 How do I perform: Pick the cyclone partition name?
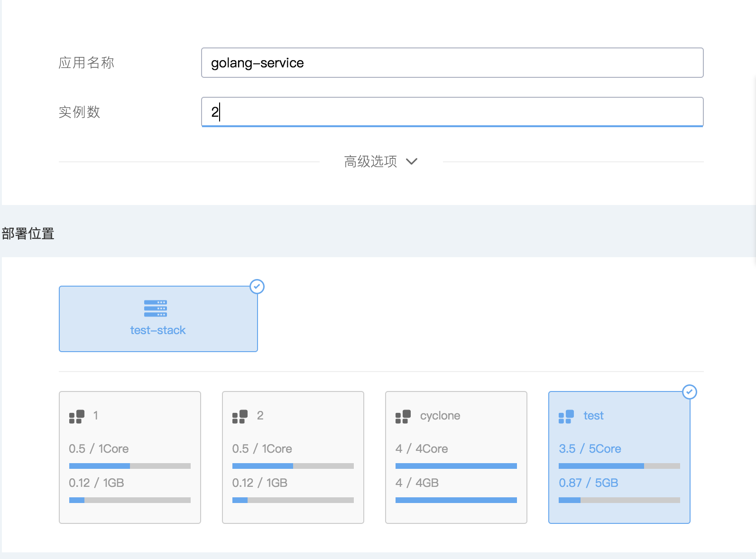[440, 416]
